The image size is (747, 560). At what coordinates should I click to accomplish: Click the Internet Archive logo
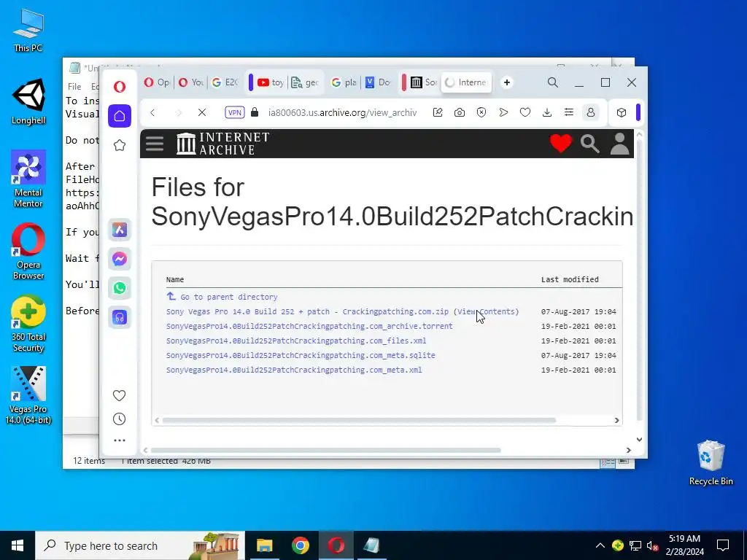[223, 144]
